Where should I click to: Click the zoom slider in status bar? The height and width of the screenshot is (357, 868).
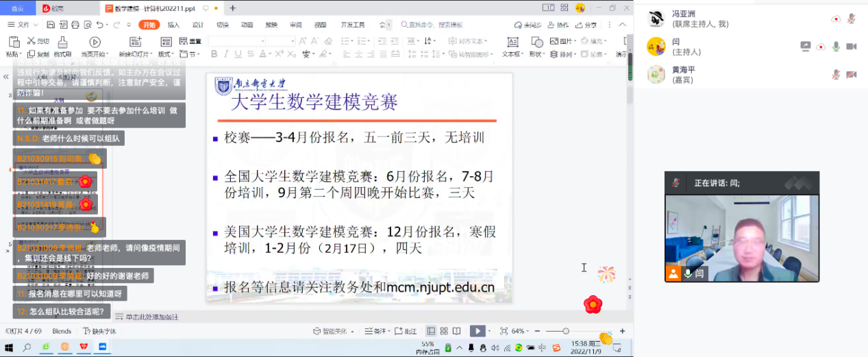[x=566, y=331]
